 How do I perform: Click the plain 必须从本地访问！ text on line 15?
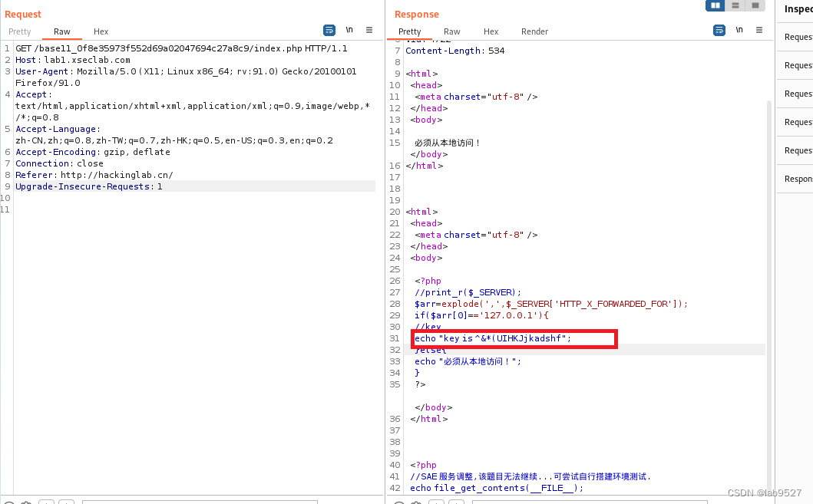click(x=448, y=143)
